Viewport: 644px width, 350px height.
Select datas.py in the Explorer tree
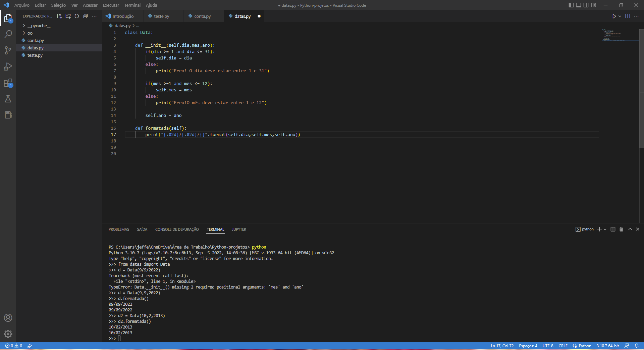(59, 48)
